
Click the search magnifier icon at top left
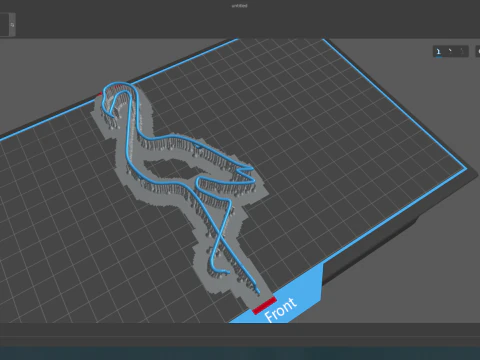pos(12,25)
